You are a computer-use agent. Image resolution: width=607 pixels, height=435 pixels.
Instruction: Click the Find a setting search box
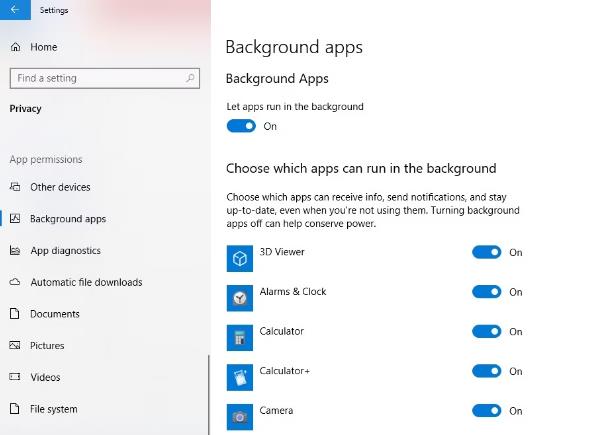click(x=105, y=78)
